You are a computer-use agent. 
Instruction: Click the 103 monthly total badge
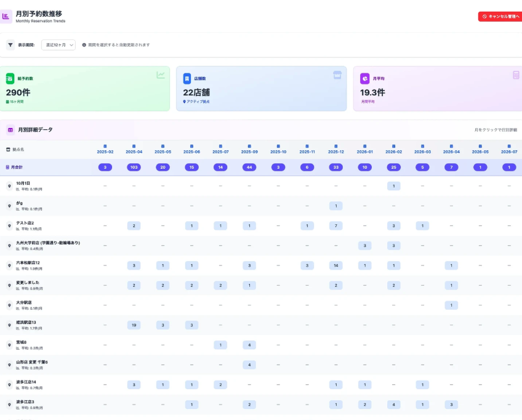tap(134, 168)
